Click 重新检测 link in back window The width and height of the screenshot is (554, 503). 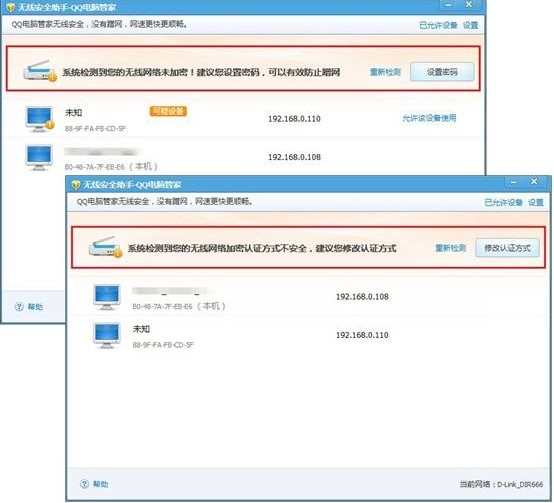(x=385, y=72)
